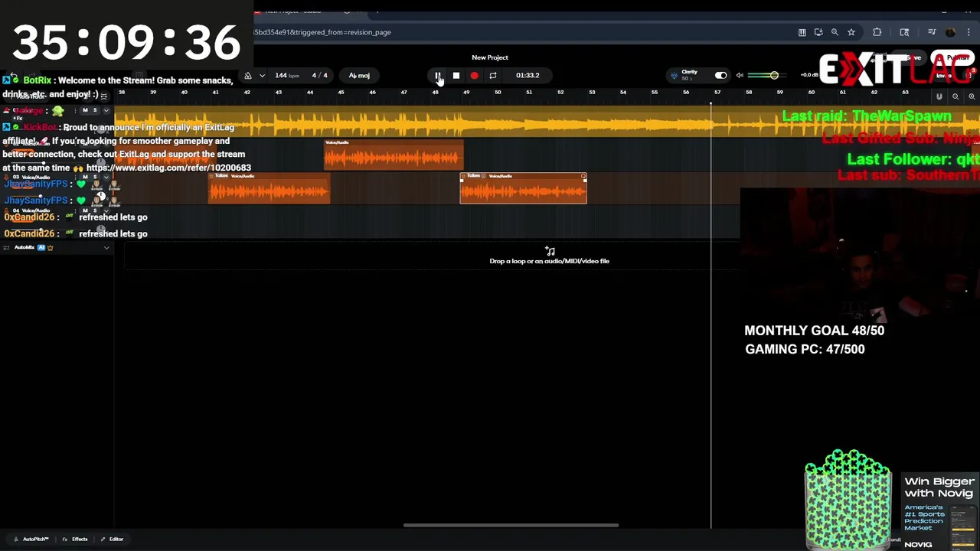Click the reader/side panel icon in address bar
Image resolution: width=980 pixels, height=551 pixels.
pos(802,32)
